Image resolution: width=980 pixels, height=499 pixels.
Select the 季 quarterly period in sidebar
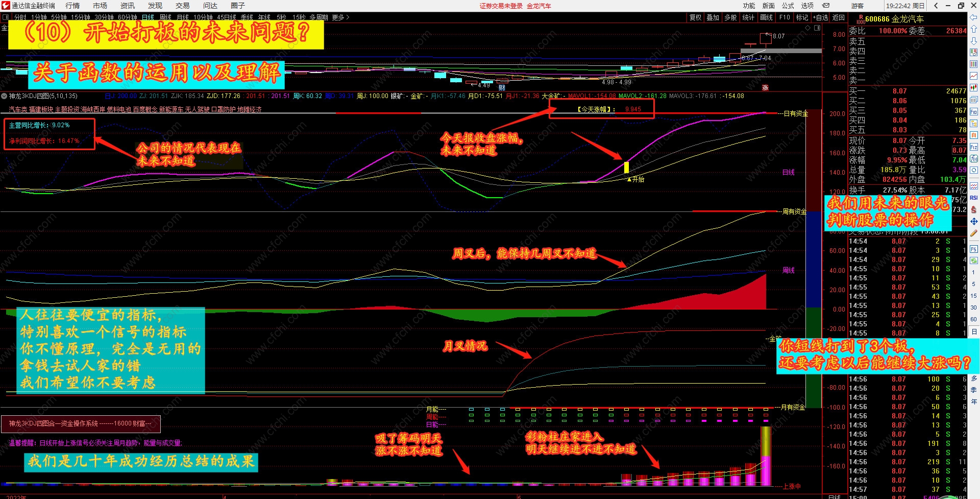pyautogui.click(x=973, y=390)
